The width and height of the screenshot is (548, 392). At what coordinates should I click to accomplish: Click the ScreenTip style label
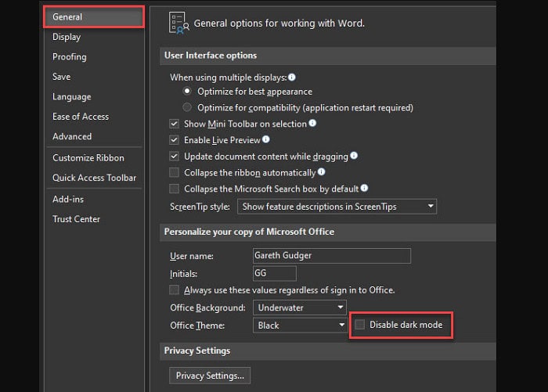(200, 207)
